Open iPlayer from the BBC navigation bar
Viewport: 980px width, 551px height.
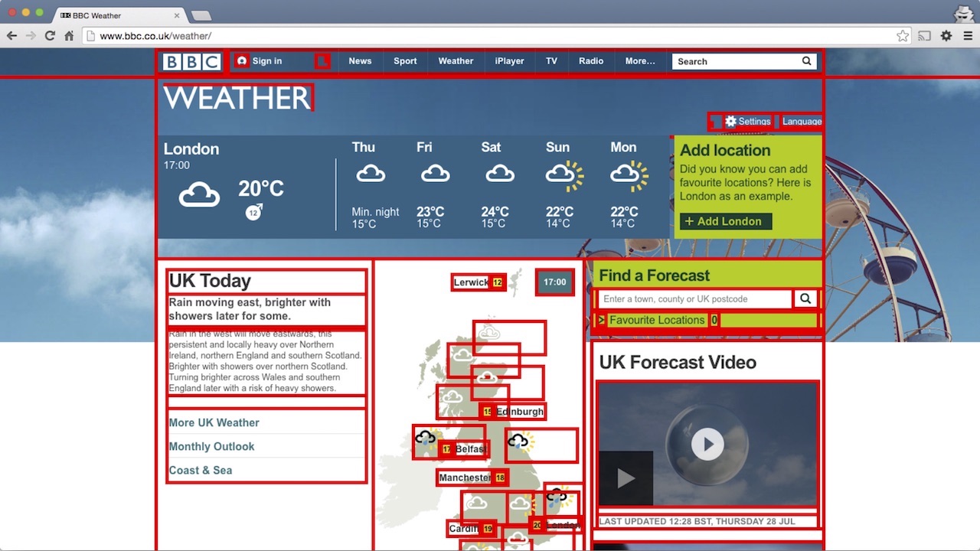coord(509,61)
